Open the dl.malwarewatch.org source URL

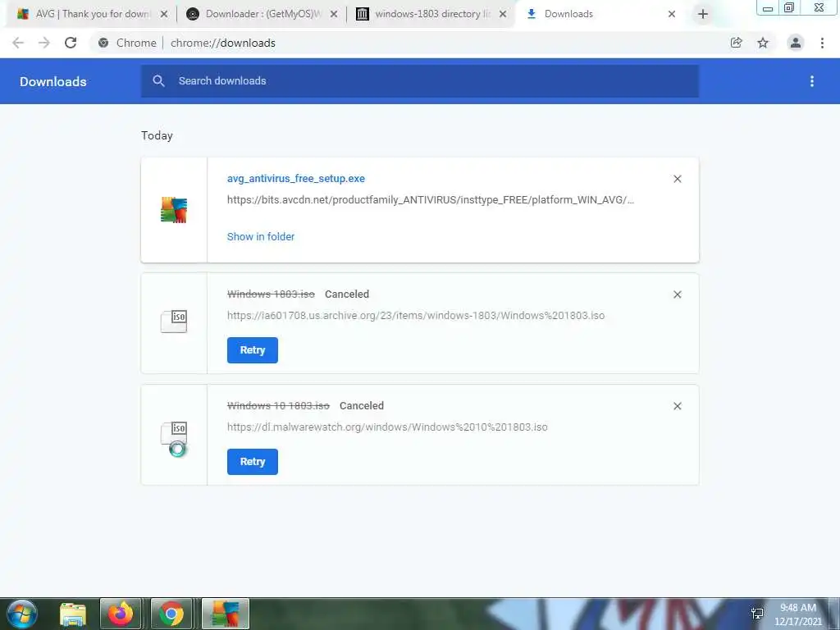(x=387, y=427)
